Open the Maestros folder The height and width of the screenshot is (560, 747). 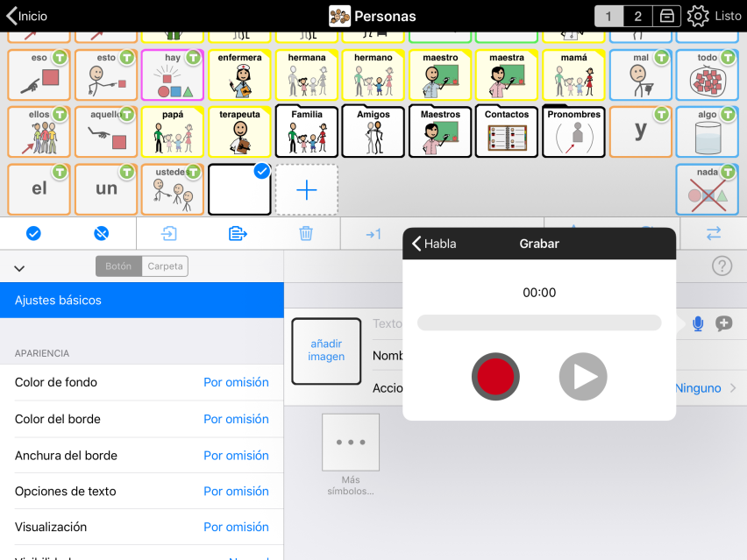pyautogui.click(x=440, y=132)
